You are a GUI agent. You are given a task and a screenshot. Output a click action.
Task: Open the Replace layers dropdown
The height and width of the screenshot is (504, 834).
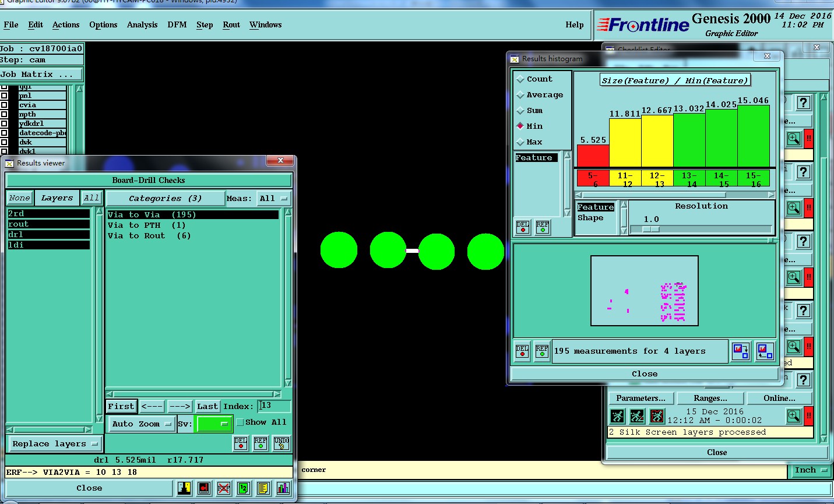click(55, 444)
